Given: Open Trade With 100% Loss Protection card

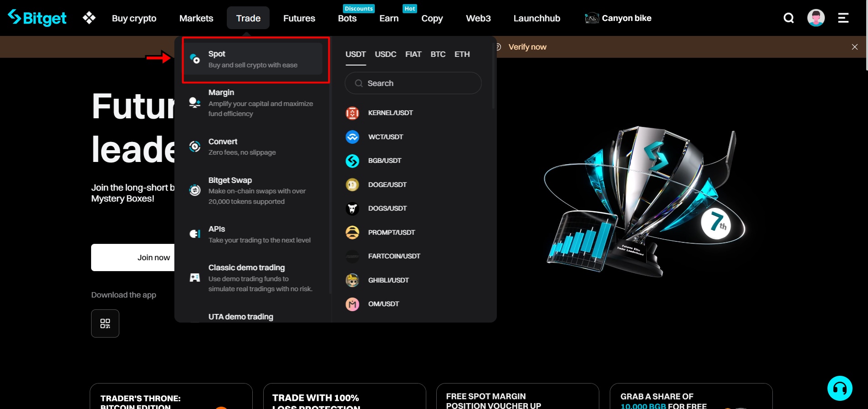Looking at the screenshot, I should tap(345, 396).
